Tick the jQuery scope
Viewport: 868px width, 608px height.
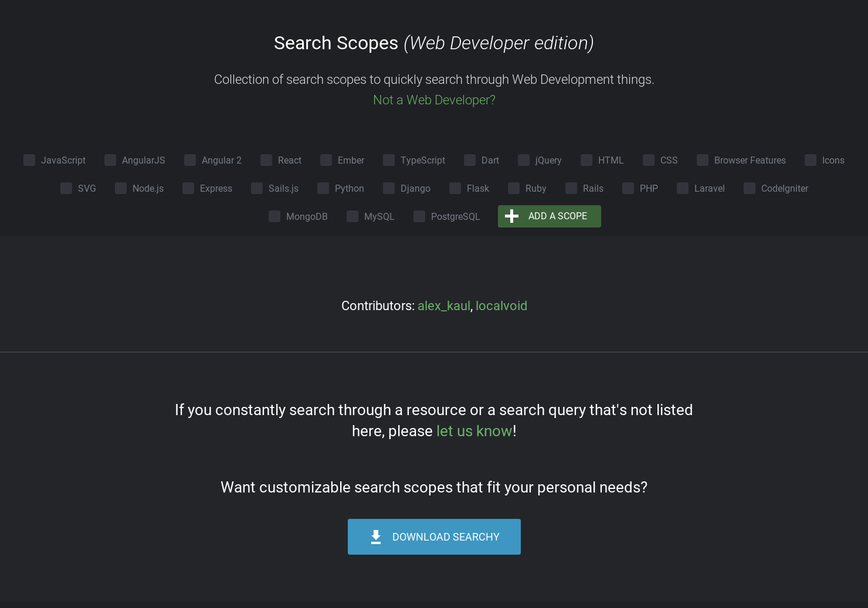(524, 160)
